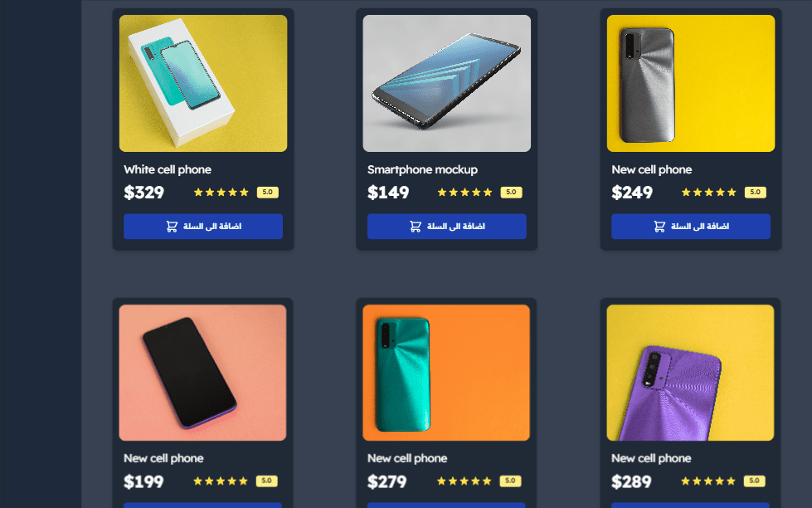
Task: Open the gray phone on yellow background image
Action: 691,84
